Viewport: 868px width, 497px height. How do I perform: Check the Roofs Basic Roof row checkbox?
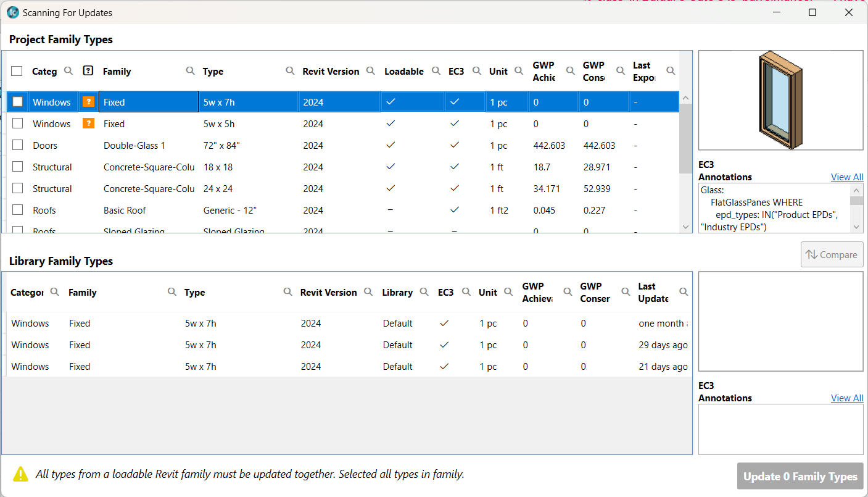[x=18, y=210]
